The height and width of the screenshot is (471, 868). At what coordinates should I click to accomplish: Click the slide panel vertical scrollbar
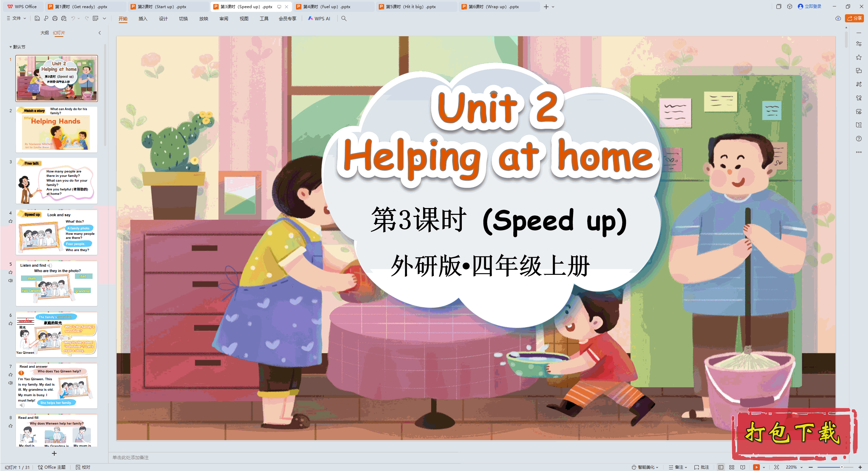[x=105, y=95]
